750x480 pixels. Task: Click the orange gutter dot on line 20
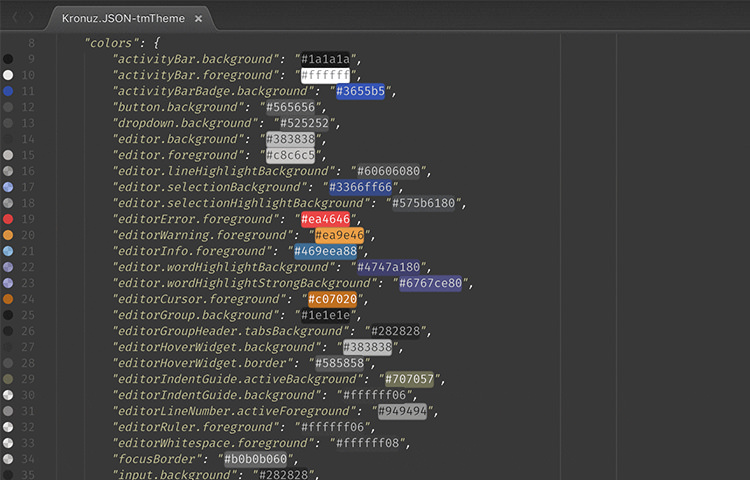coord(8,235)
